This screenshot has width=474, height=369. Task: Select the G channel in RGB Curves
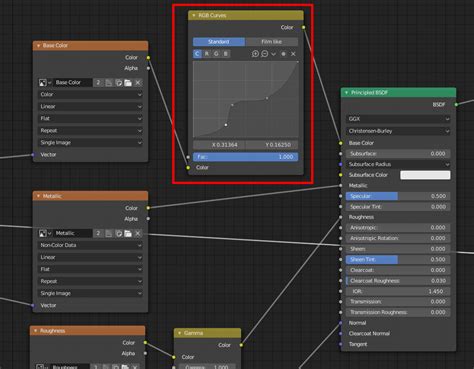coord(216,54)
